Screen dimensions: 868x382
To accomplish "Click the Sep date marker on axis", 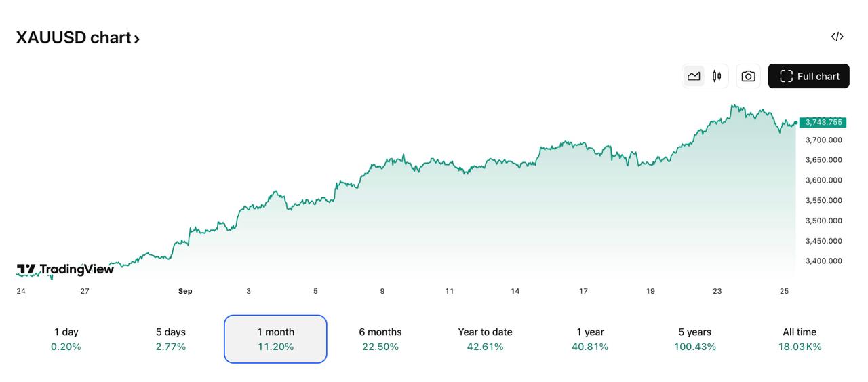I will tap(185, 291).
